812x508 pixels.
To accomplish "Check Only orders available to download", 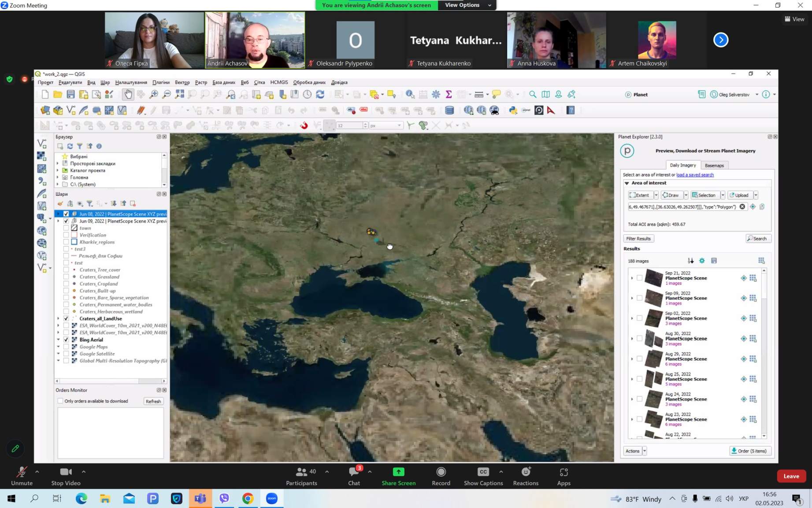I will (x=60, y=401).
